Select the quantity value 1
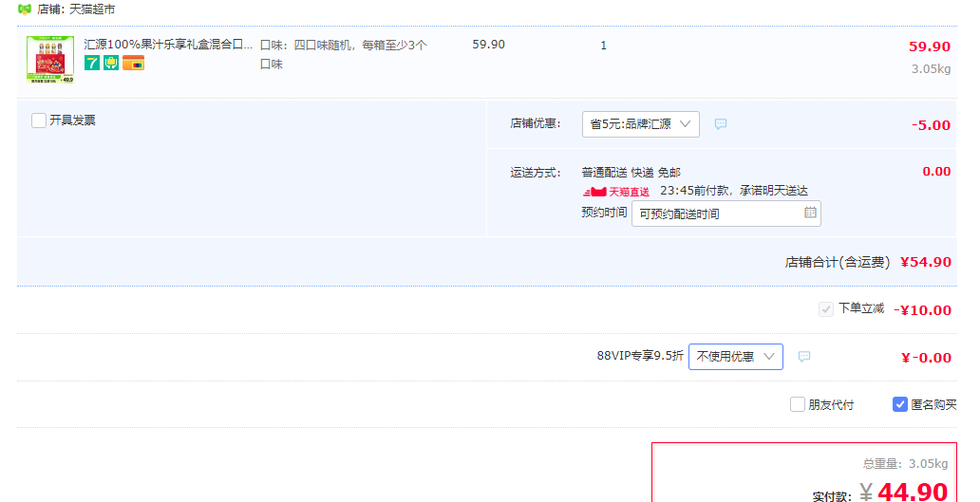The image size is (980, 502). tap(603, 45)
